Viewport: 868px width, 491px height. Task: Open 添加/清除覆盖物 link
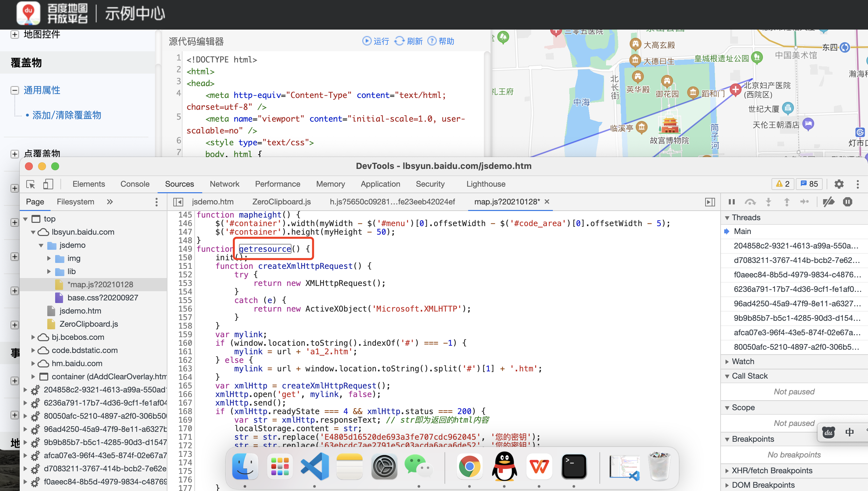point(66,115)
